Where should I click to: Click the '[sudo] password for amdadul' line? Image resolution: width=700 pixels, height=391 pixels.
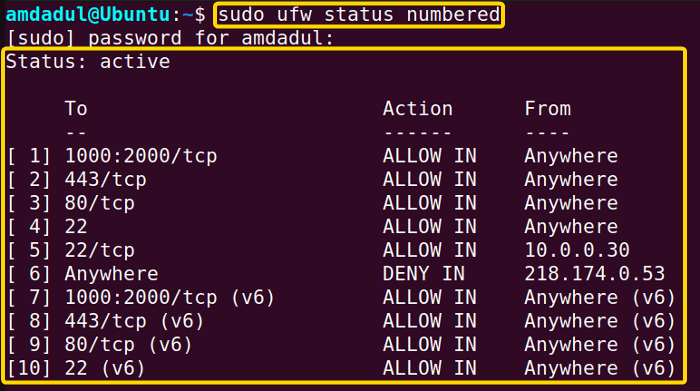(170, 38)
